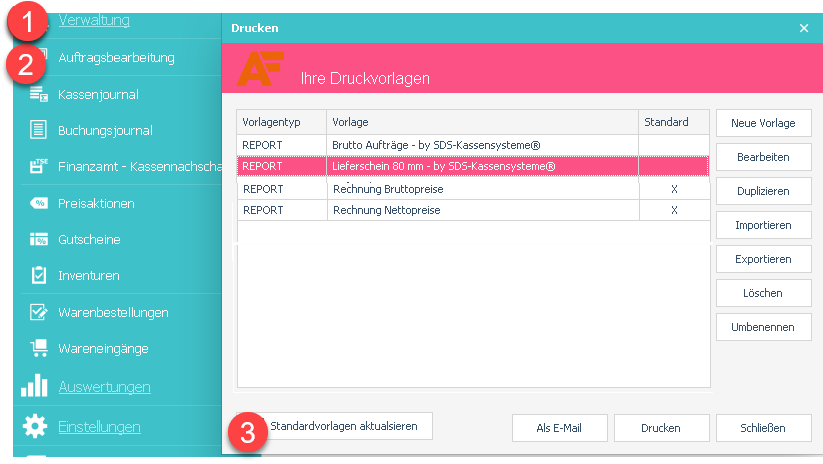Screen dimensions: 823x464
Task: Click Duplizieren button
Action: pos(763,191)
